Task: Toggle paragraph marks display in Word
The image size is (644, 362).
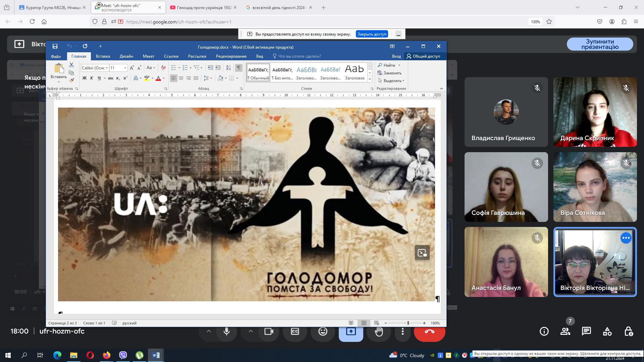Action: 238,67
